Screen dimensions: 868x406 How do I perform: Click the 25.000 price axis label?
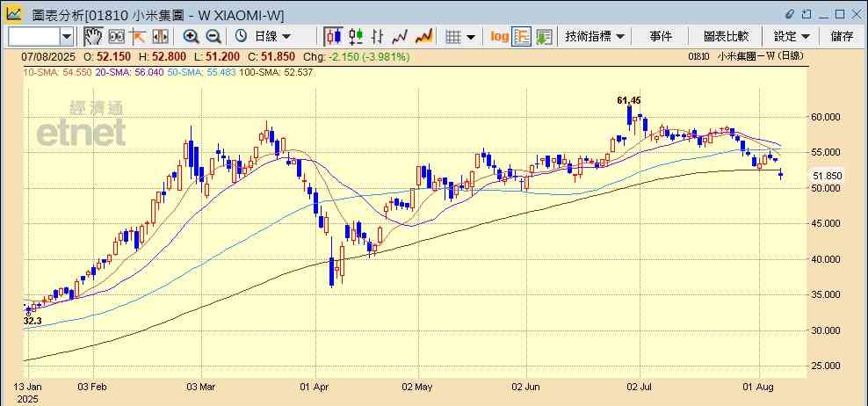point(826,366)
